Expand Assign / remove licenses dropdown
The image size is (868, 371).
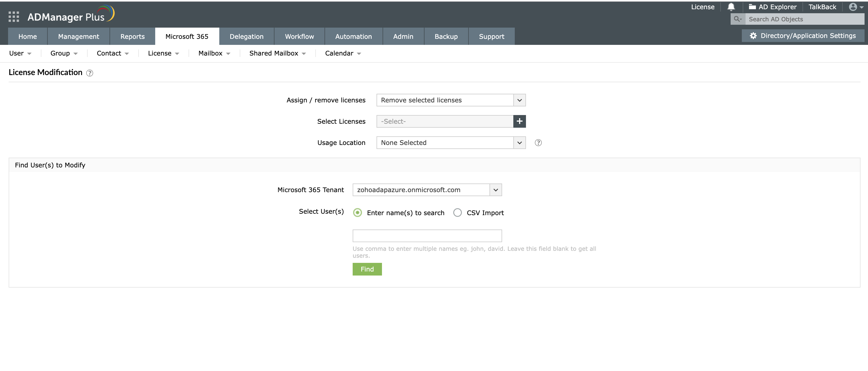519,100
